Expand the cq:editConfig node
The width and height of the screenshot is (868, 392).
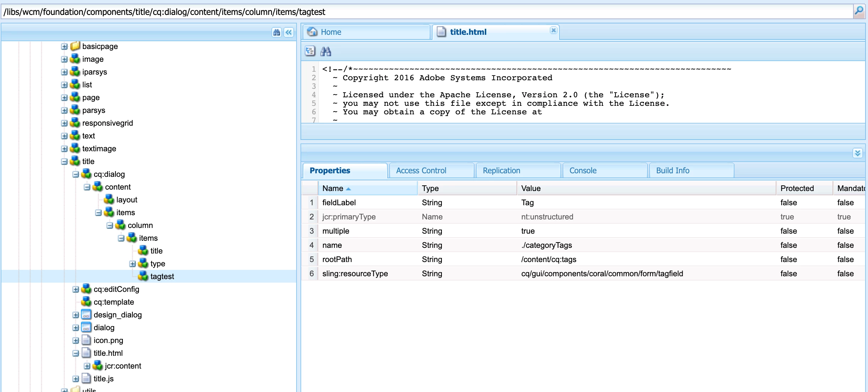[76, 289]
